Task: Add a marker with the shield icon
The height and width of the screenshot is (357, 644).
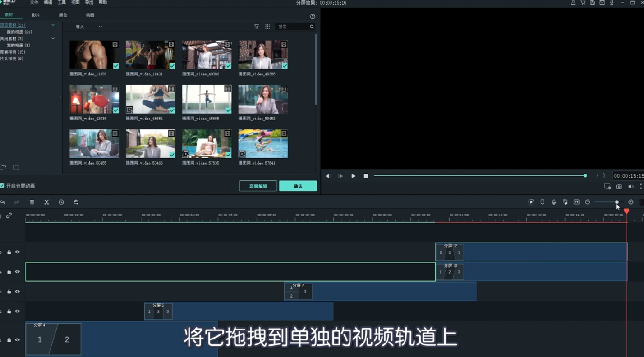Action: point(543,202)
